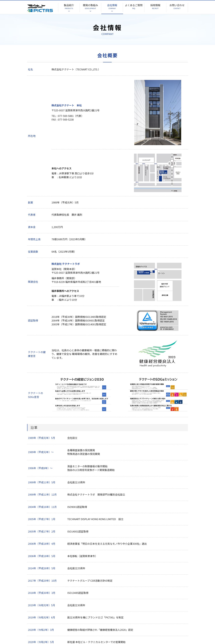The height and width of the screenshot is (644, 215).
Task: Click history entry 会社設立
Action: tap(72, 438)
